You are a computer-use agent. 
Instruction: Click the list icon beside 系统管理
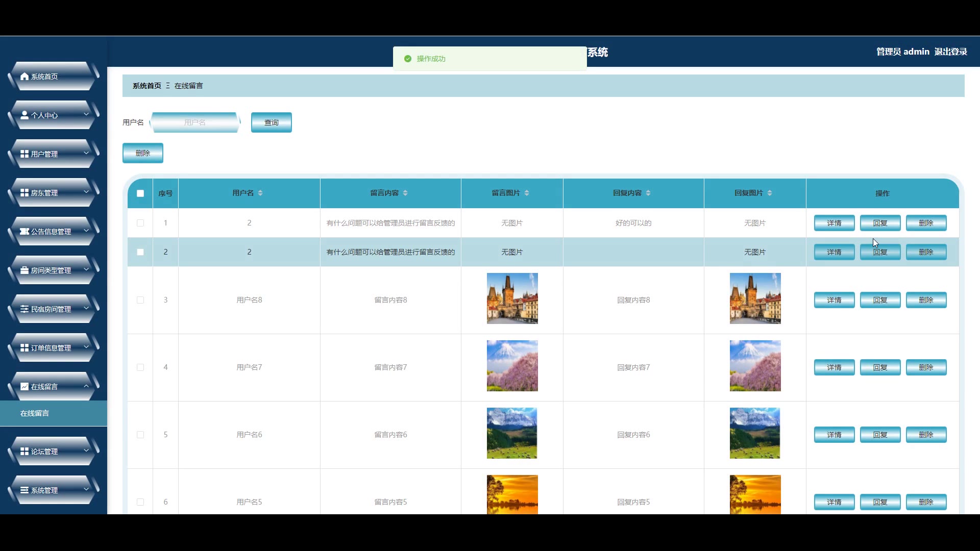tap(24, 490)
